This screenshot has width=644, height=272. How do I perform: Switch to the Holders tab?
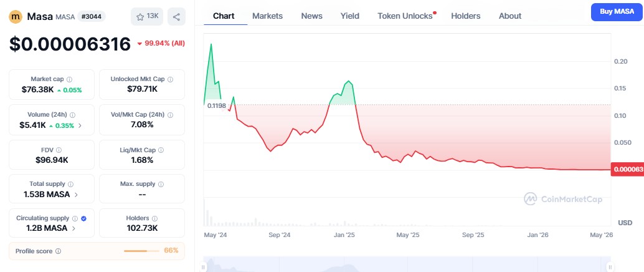466,16
